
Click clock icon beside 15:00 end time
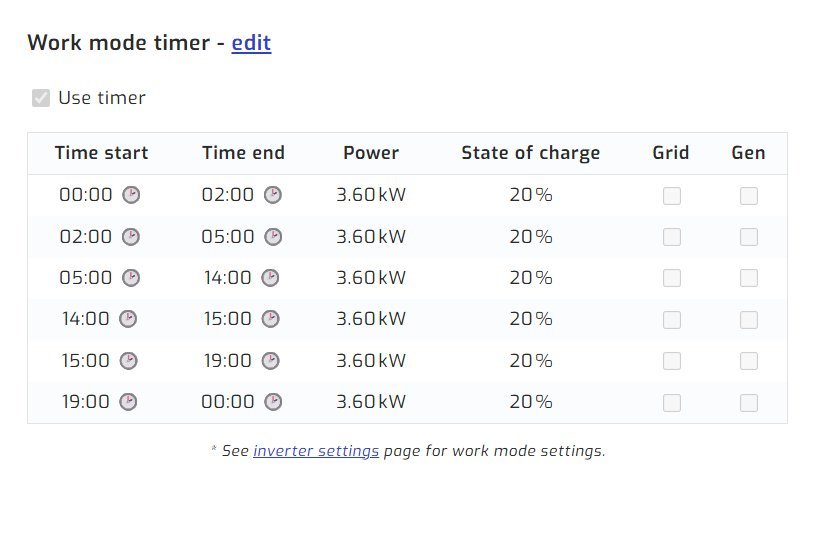pyautogui.click(x=270, y=319)
